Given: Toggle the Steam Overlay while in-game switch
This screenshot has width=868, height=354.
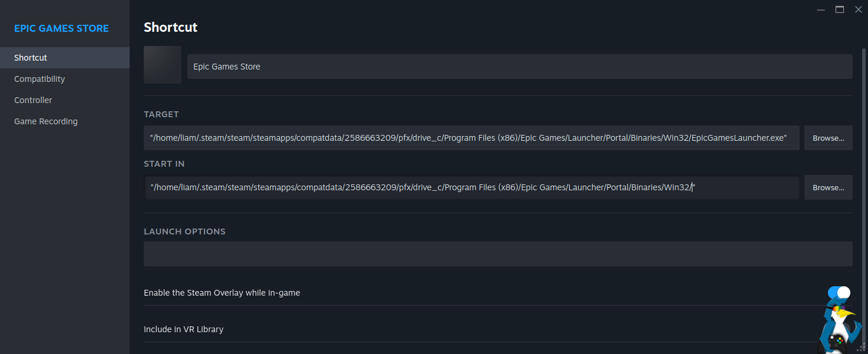Looking at the screenshot, I should click(839, 293).
